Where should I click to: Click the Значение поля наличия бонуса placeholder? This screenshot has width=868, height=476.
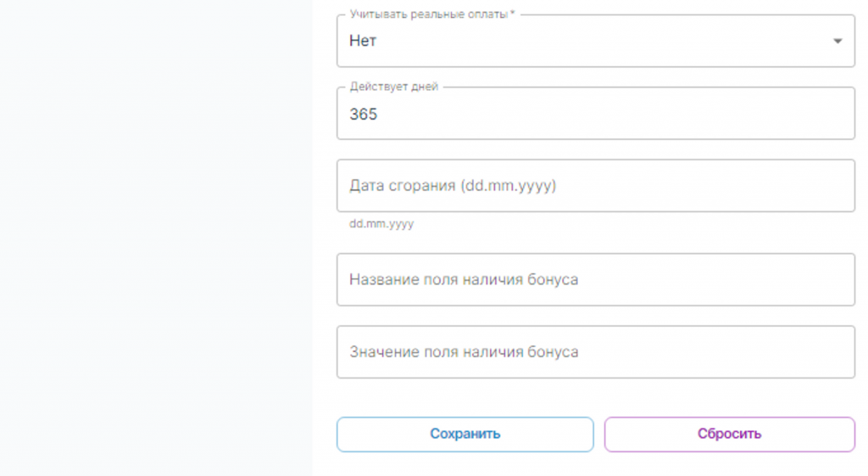point(464,352)
